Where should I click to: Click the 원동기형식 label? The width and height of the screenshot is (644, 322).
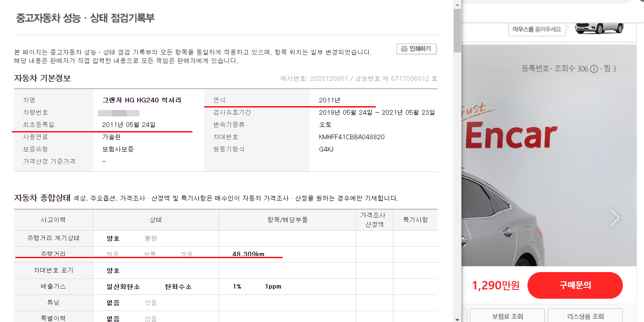point(229,149)
